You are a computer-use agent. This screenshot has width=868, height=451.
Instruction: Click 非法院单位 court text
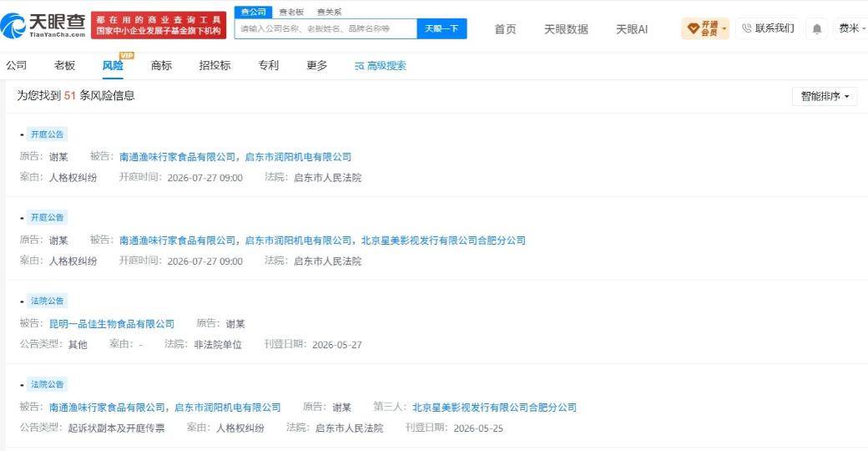[x=218, y=345]
